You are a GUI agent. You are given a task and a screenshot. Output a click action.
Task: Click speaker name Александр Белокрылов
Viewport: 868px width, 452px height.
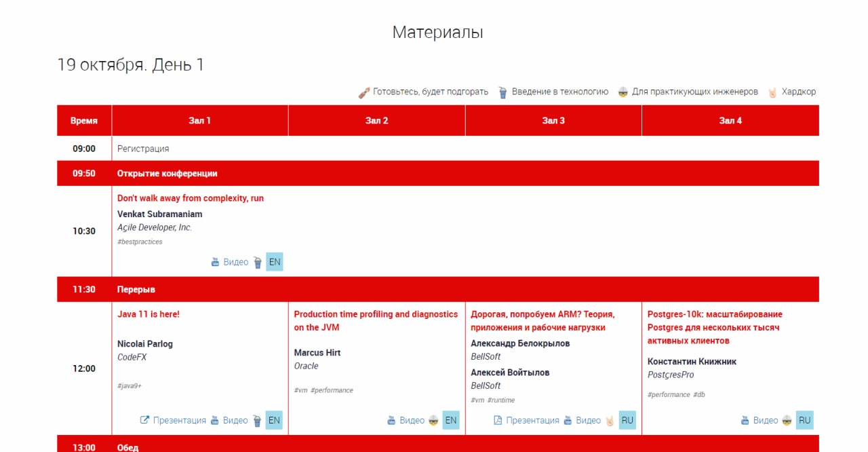point(520,343)
